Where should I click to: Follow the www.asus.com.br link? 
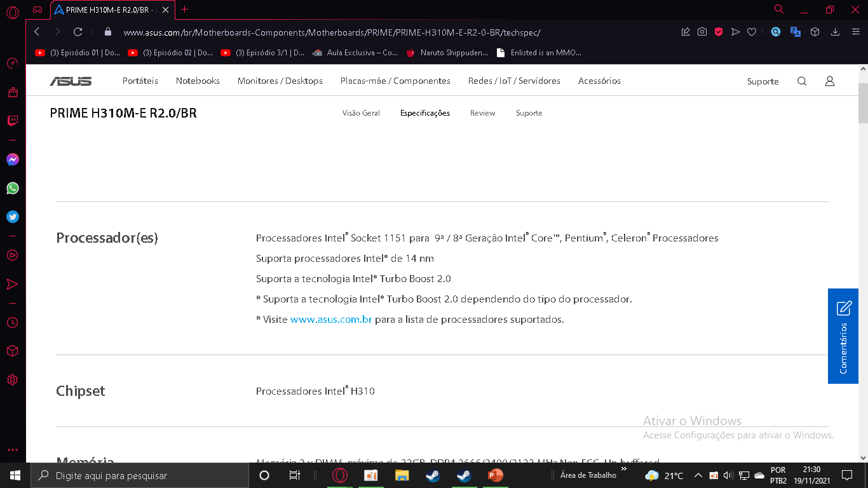click(331, 320)
